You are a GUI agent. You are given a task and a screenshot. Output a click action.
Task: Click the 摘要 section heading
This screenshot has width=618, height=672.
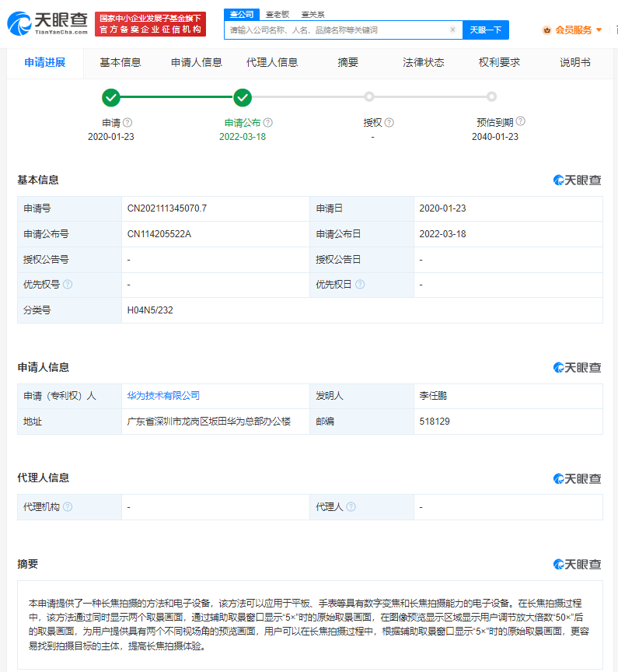click(x=28, y=564)
